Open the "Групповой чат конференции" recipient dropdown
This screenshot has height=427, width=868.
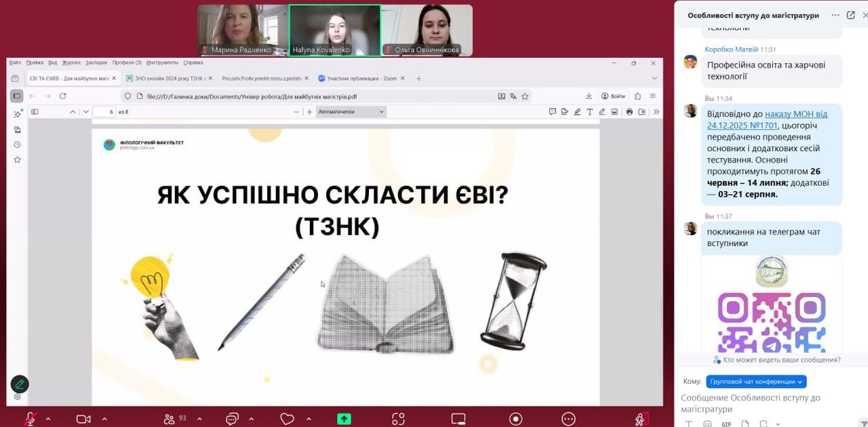(x=755, y=382)
